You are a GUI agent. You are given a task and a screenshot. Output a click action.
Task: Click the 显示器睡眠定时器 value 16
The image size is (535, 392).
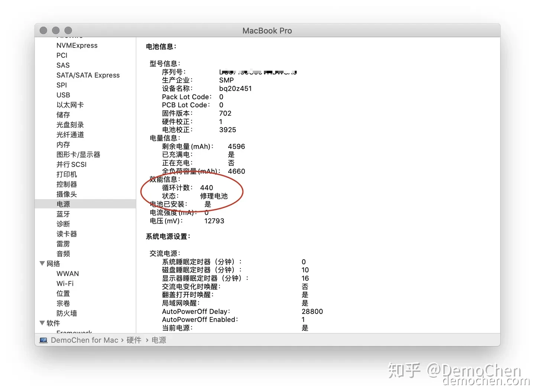point(305,278)
